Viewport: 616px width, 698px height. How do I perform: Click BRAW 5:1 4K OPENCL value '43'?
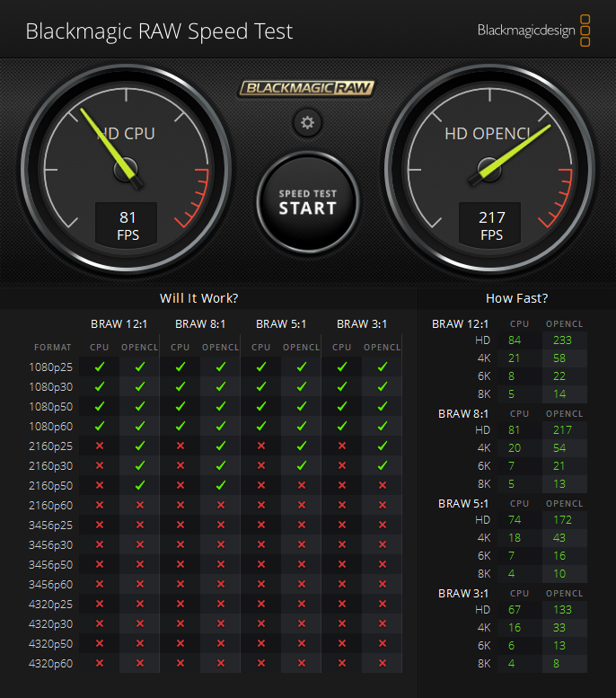pos(559,538)
